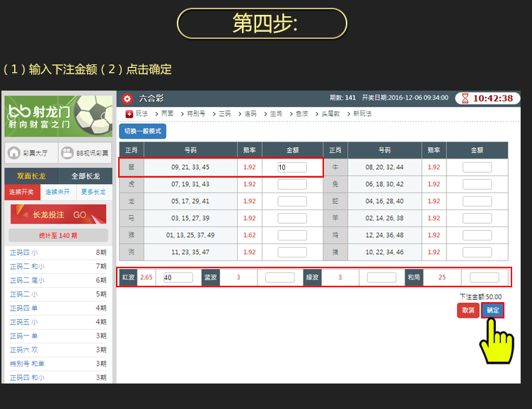The height and width of the screenshot is (409, 532).
Task: Click the hourglass countdown timer icon
Action: pyautogui.click(x=464, y=98)
